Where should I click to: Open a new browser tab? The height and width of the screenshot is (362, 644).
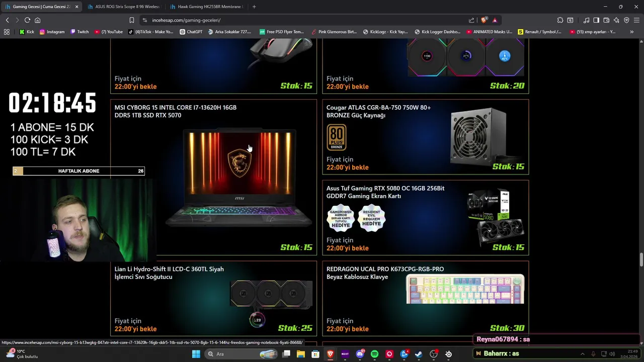point(254,7)
